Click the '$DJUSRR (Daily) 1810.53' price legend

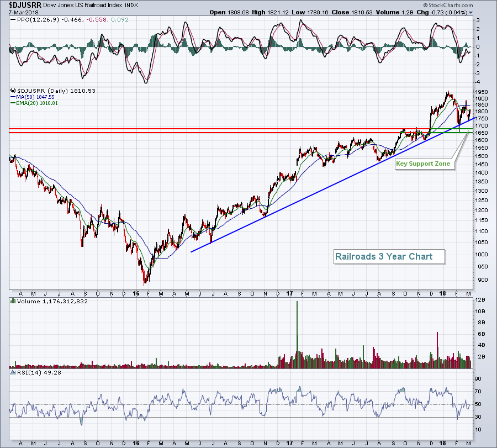(x=56, y=91)
